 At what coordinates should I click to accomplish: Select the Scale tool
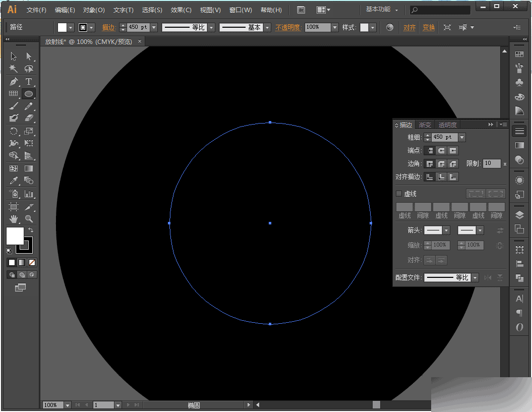pos(29,131)
